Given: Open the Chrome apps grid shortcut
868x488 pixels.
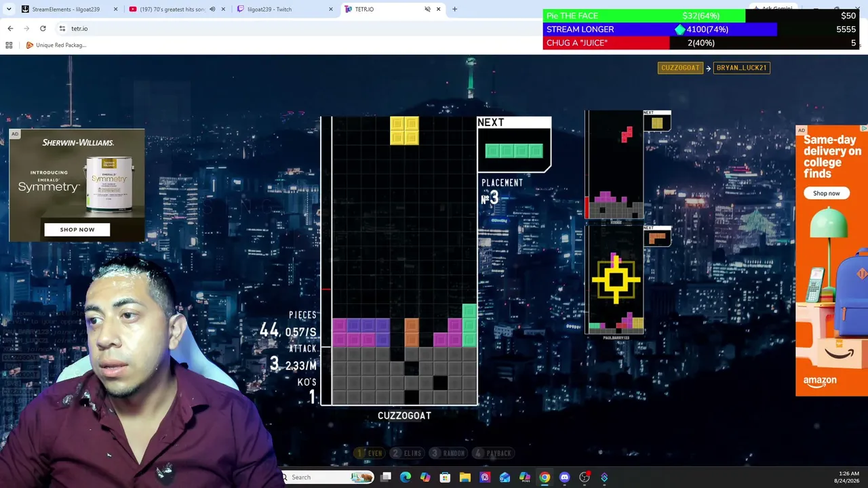Looking at the screenshot, I should (9, 45).
